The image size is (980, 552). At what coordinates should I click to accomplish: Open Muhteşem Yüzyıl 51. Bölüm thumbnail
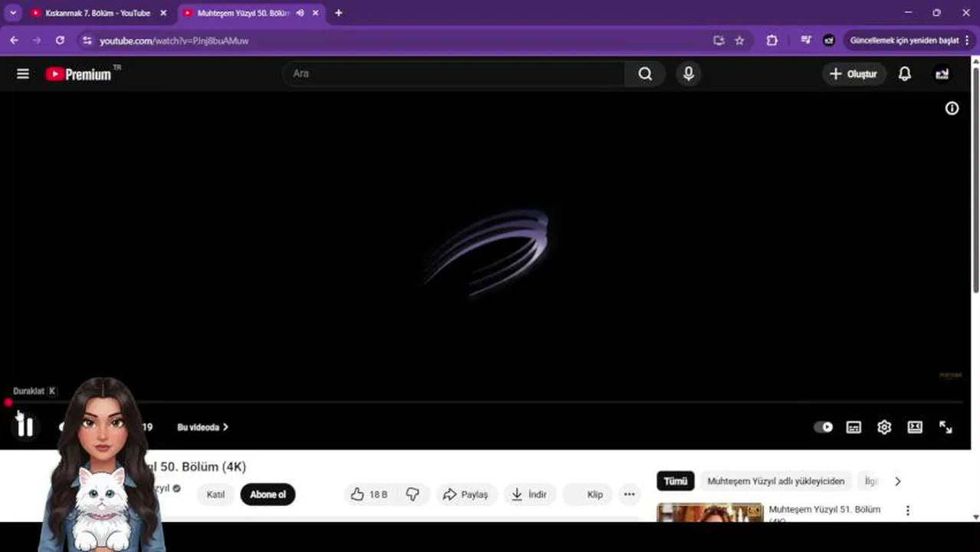(x=710, y=512)
